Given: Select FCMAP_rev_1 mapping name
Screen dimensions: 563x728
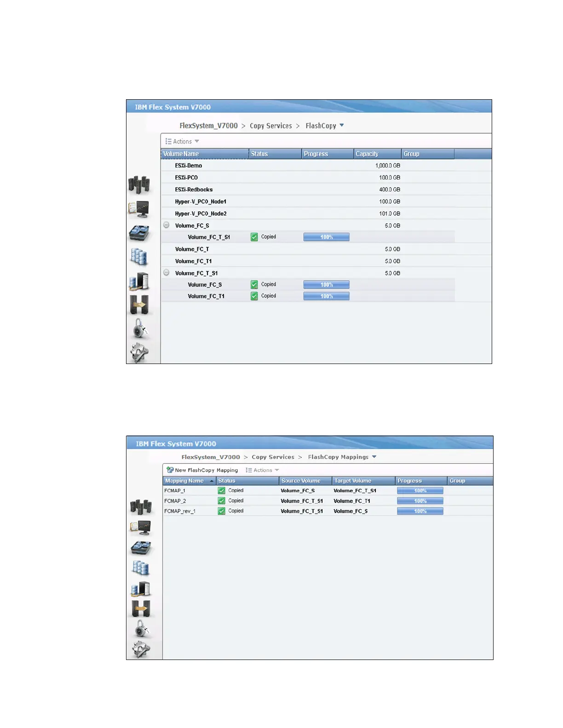Looking at the screenshot, I should 180,511.
